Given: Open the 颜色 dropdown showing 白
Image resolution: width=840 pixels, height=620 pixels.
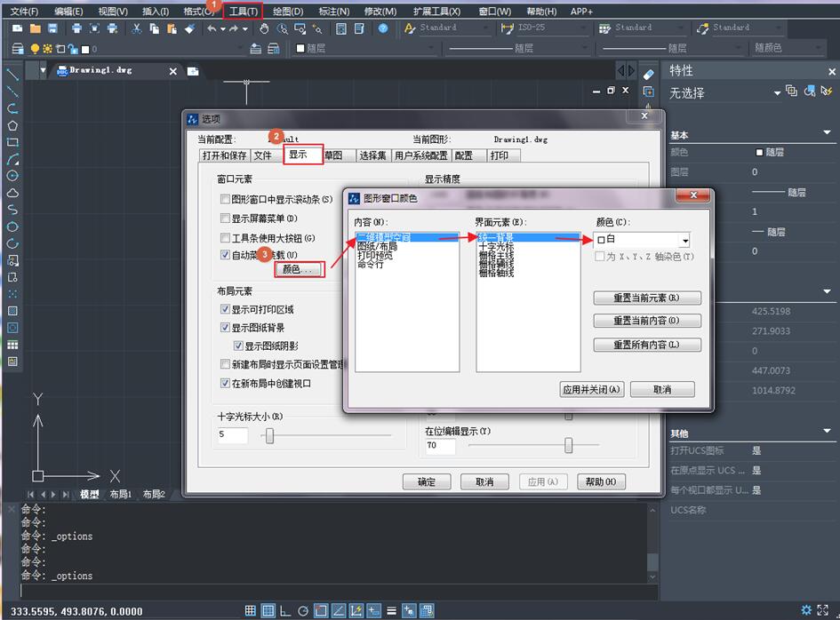Looking at the screenshot, I should pos(686,239).
